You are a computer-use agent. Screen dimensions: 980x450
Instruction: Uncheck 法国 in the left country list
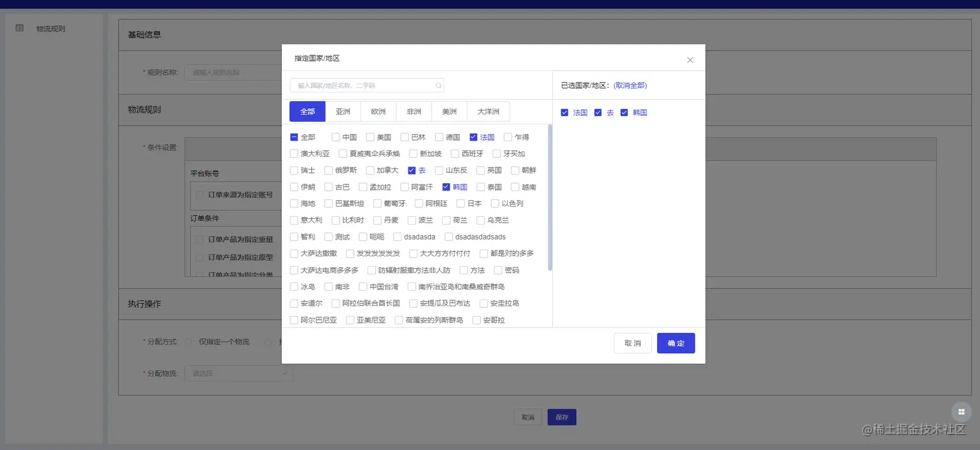pos(474,137)
